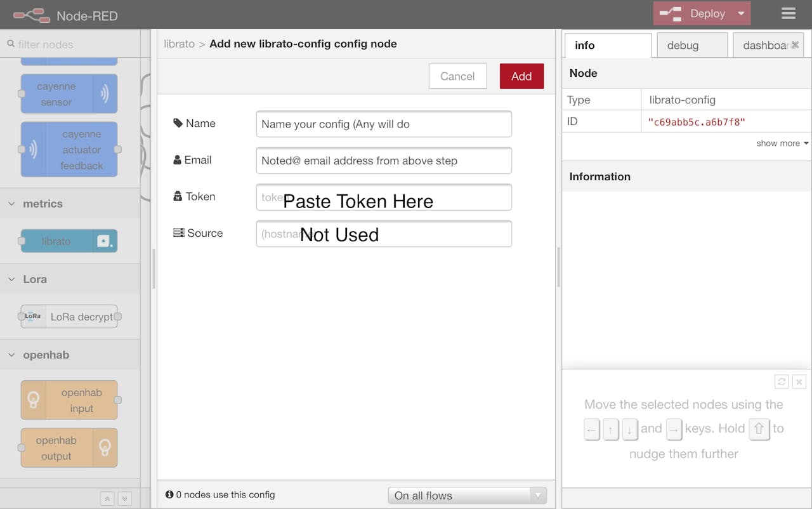
Task: Click the Node-RED logo
Action: point(32,15)
